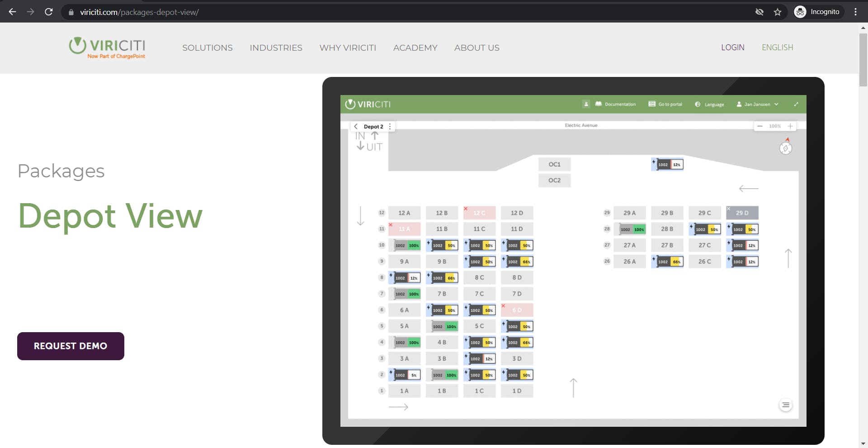This screenshot has height=448, width=868.
Task: Open the Academy menu
Action: point(415,48)
